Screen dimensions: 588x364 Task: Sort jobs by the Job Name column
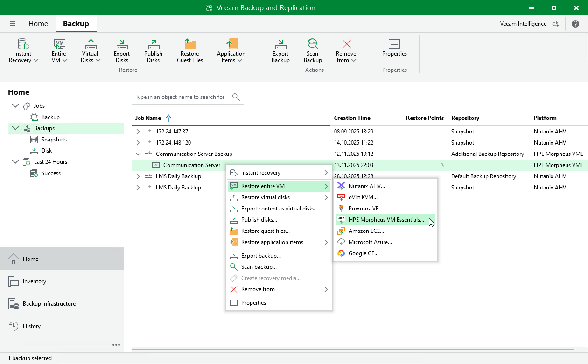(x=148, y=118)
